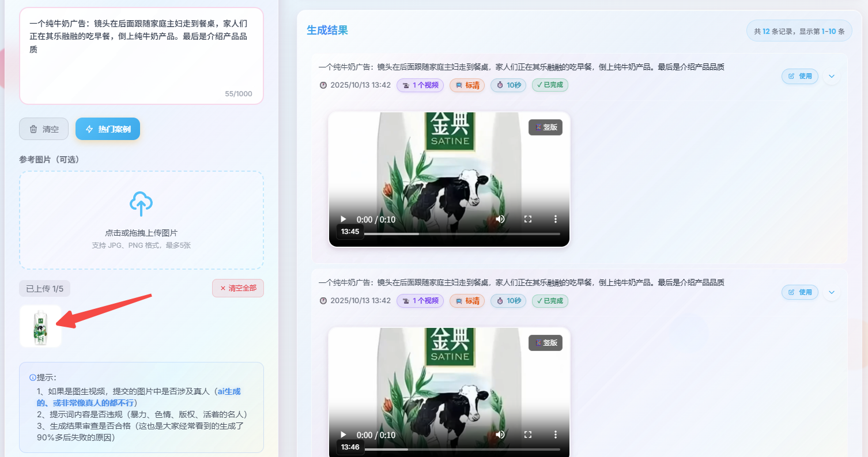Screen dimensions: 868x457
Task: Enter fullscreen on the first video
Action: tap(527, 219)
